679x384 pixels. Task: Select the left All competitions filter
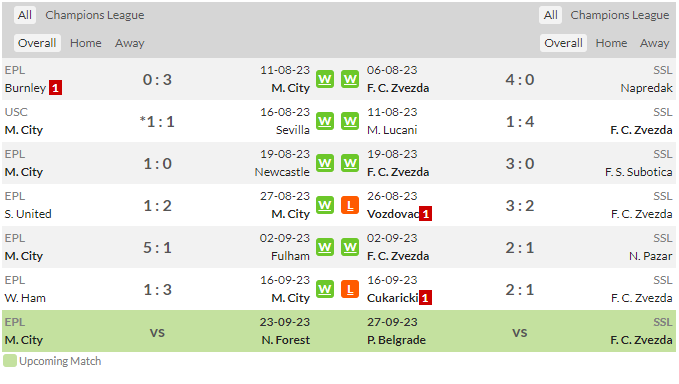[25, 15]
